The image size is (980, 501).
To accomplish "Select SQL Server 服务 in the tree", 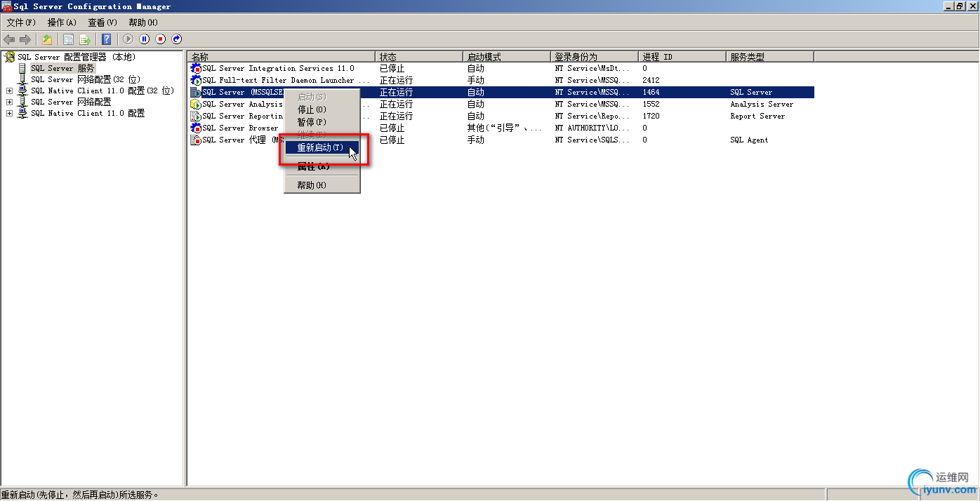I will point(62,68).
